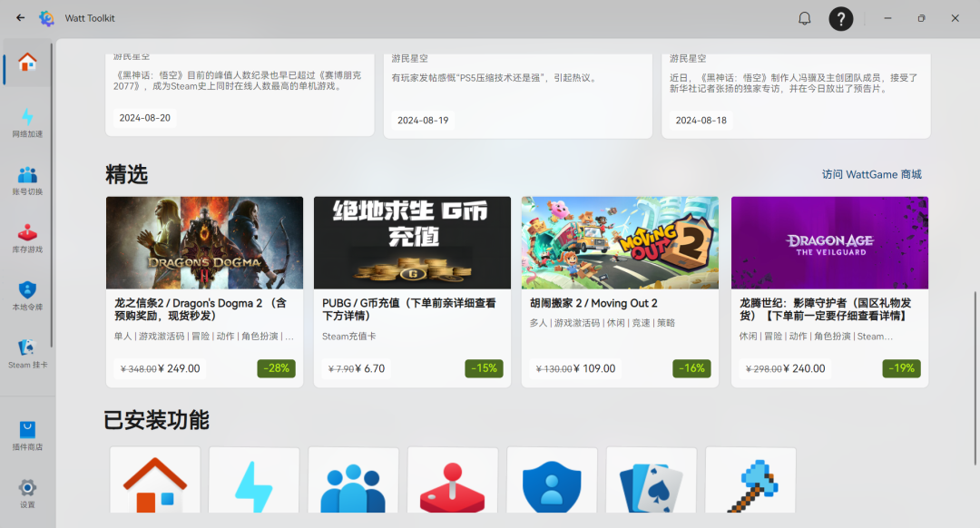The image size is (980, 528).
Task: Click the pixel axe tile under 已安装功能
Action: [x=750, y=480]
